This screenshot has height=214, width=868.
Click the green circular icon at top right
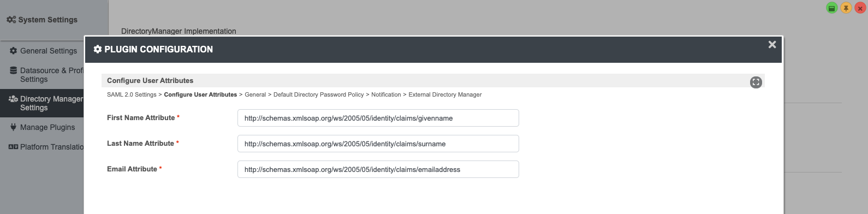tap(831, 8)
